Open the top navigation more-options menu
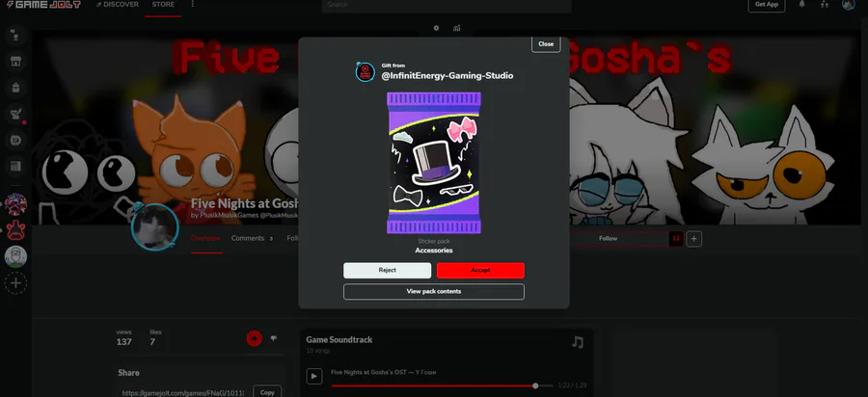The width and height of the screenshot is (868, 397). [x=193, y=5]
